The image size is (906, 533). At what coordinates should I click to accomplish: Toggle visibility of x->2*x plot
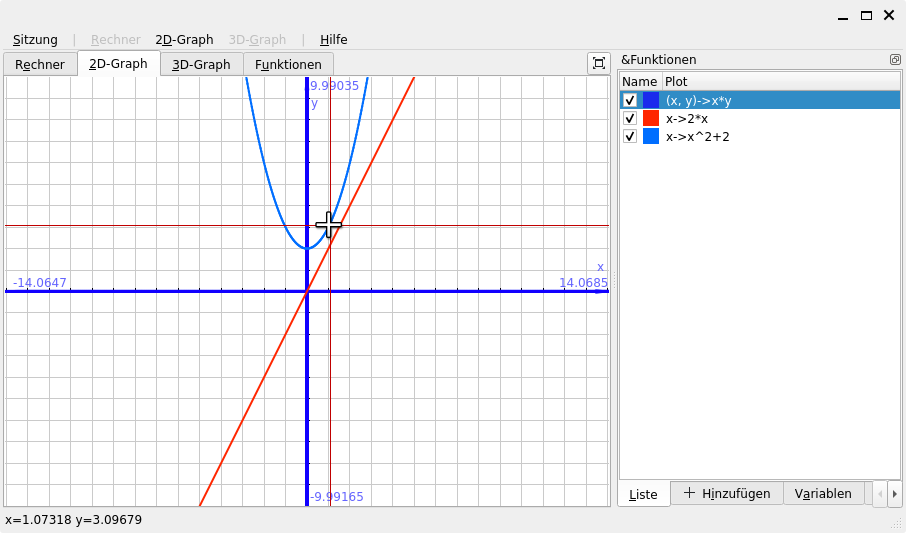630,118
